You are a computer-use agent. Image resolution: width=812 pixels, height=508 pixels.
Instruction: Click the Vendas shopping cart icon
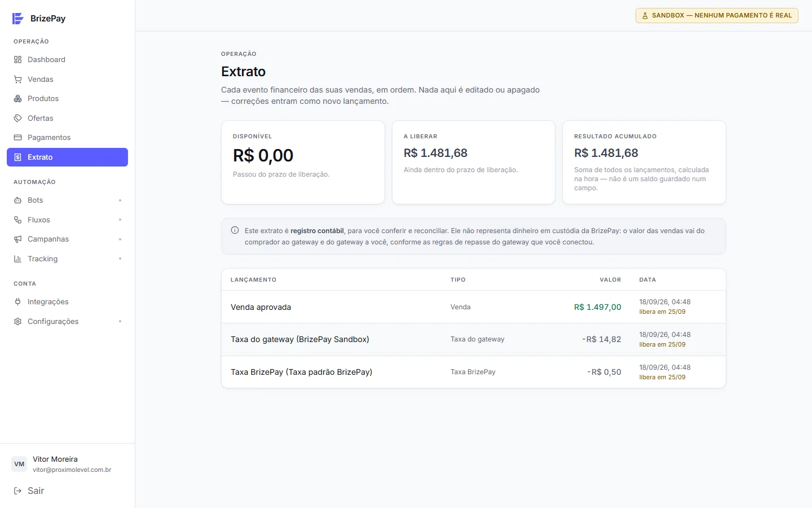pos(18,80)
